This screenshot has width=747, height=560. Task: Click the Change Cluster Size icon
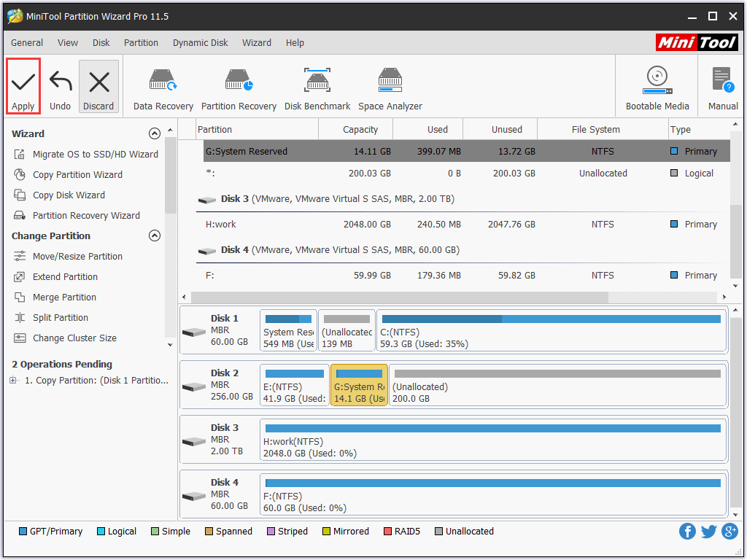pos(20,338)
